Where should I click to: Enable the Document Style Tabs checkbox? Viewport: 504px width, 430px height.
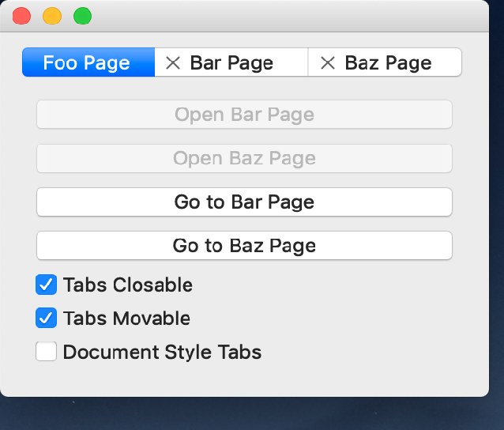pos(47,352)
